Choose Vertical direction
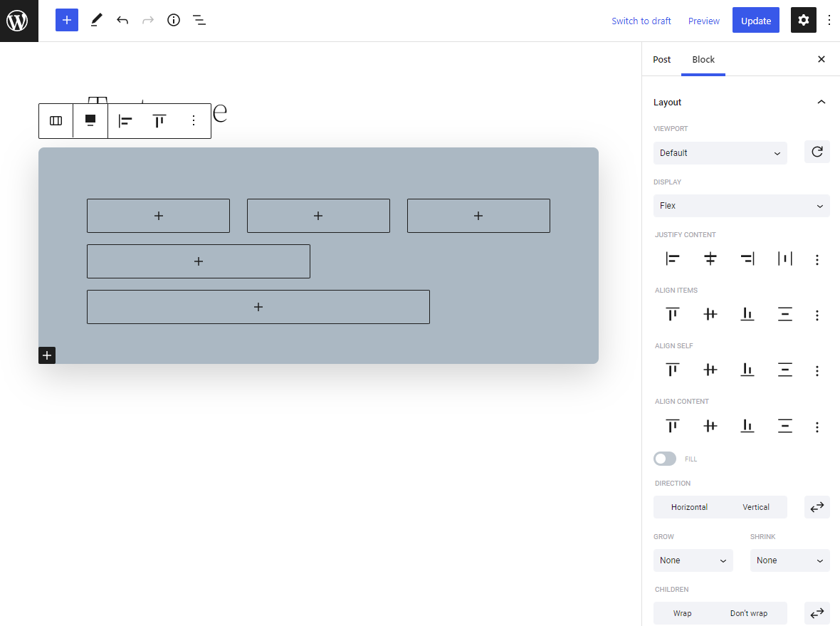Image resolution: width=840 pixels, height=626 pixels. 756,507
